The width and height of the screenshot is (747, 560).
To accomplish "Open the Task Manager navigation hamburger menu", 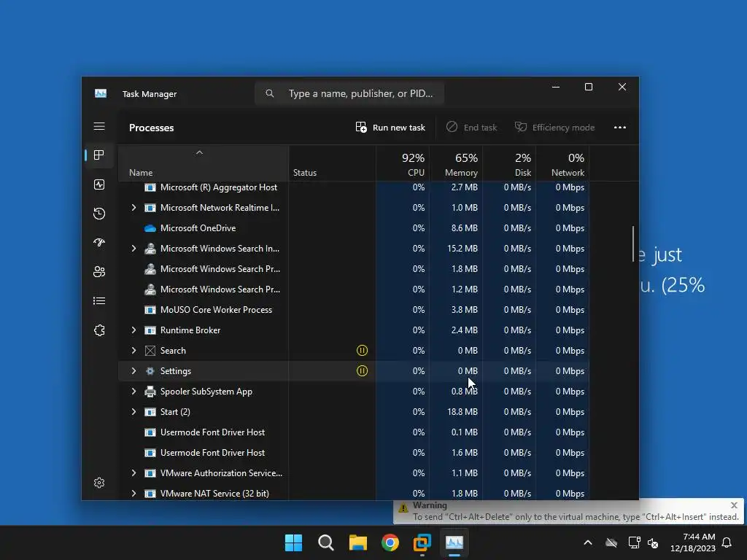I will [x=99, y=126].
